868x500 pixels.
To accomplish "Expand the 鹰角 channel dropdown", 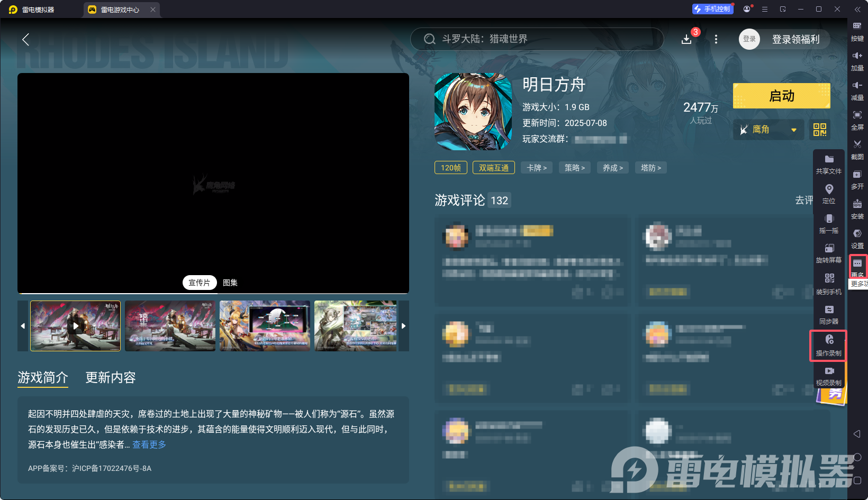I will point(768,130).
